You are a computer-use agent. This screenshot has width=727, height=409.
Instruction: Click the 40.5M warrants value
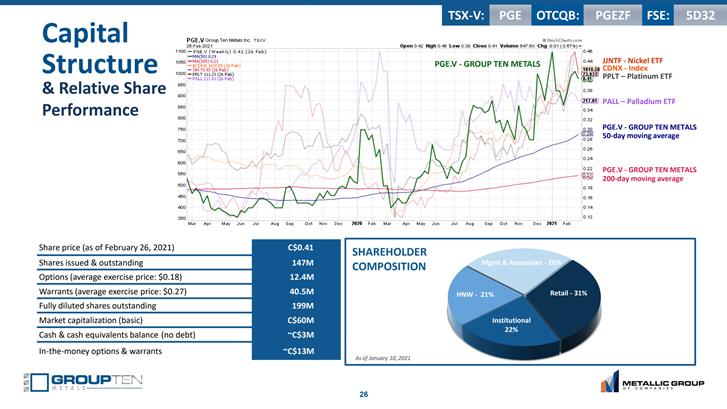tap(302, 291)
